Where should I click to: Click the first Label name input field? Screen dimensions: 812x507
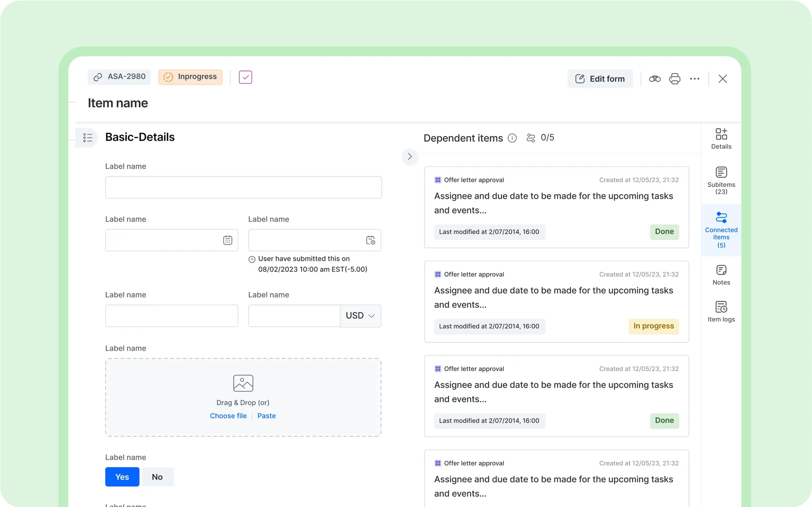click(243, 187)
